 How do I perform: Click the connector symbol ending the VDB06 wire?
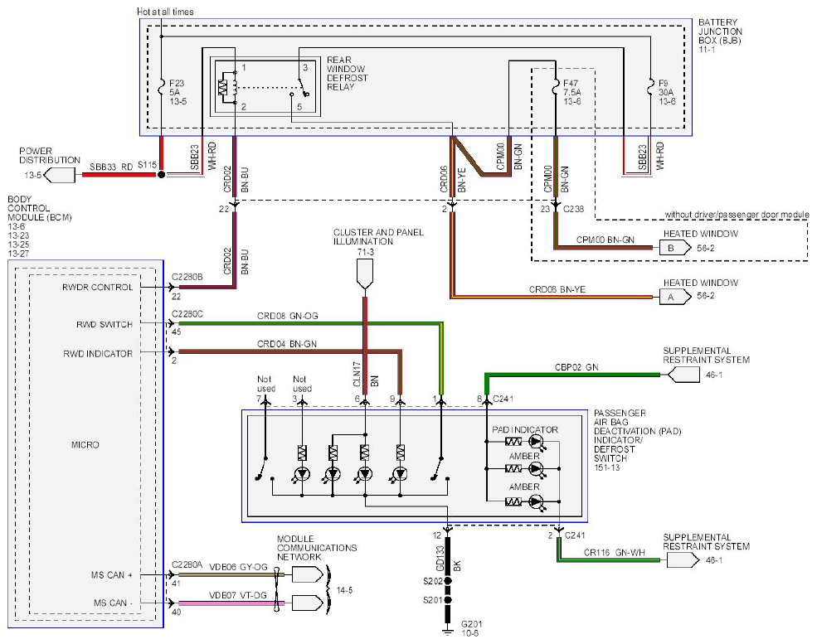[308, 574]
